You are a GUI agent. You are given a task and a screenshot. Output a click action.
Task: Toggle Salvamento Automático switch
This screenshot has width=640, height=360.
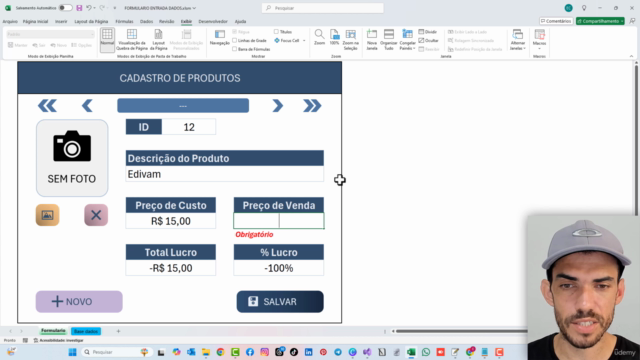[x=65, y=8]
